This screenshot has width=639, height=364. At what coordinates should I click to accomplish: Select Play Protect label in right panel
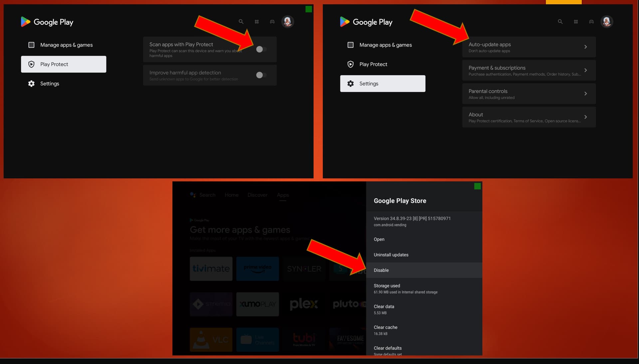(373, 64)
